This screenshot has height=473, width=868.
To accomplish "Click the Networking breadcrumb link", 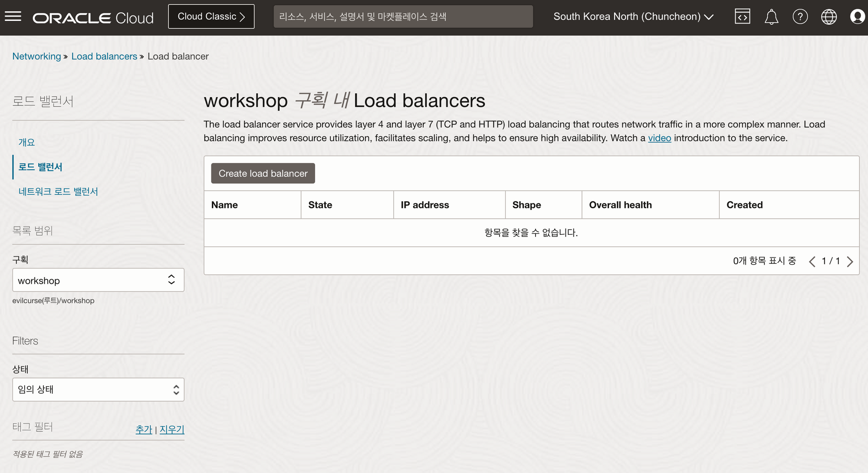I will 36,56.
